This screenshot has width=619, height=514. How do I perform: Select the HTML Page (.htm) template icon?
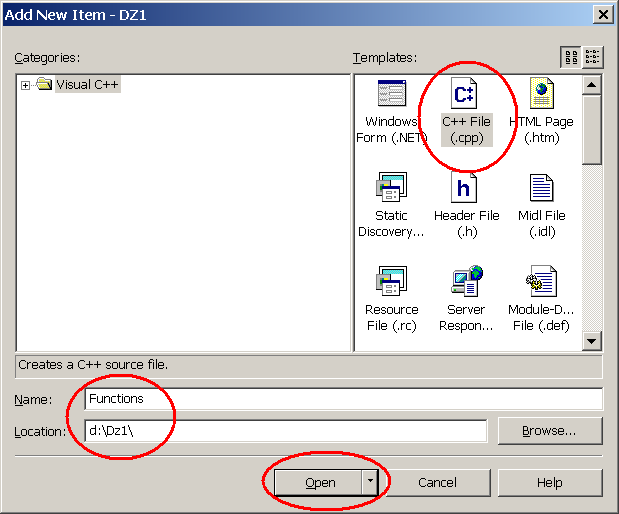(x=542, y=93)
